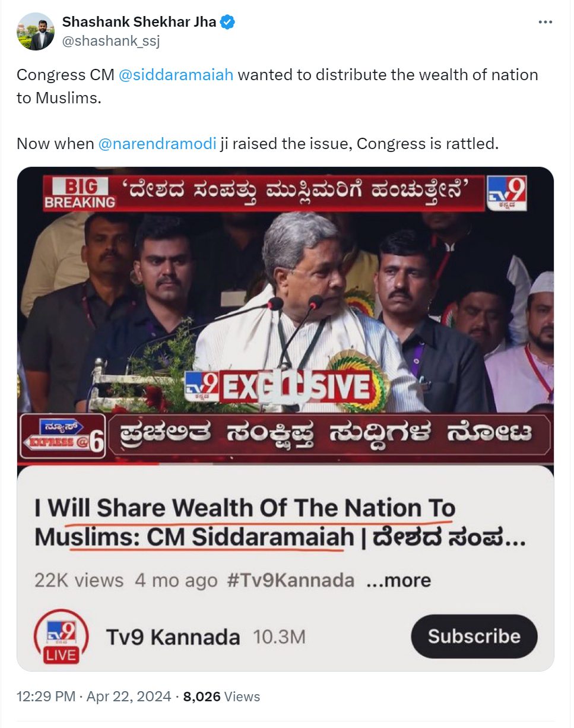Click the blue verified badge icon

tap(228, 23)
